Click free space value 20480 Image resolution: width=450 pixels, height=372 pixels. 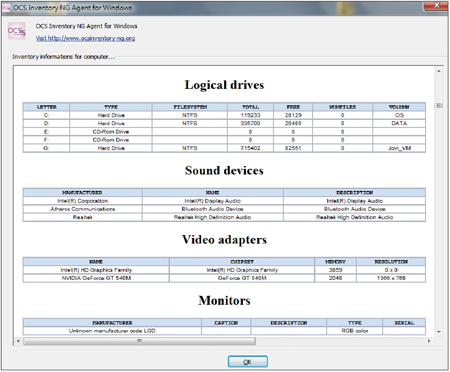point(293,123)
